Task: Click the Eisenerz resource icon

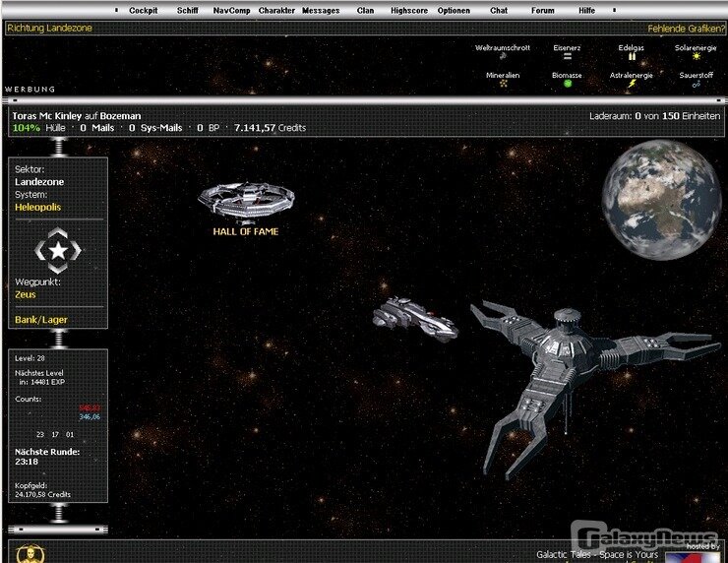Action: tap(568, 57)
